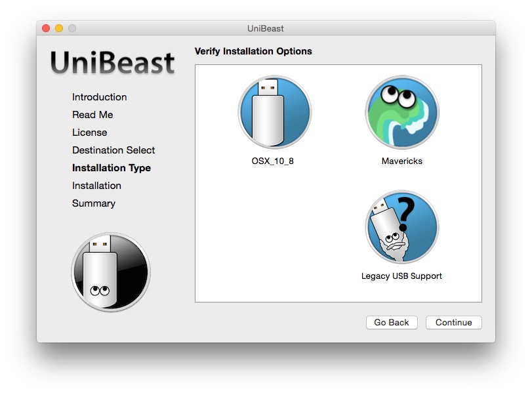Click the Mavericks text label
Screen dimensions: 532x395
click(x=401, y=161)
